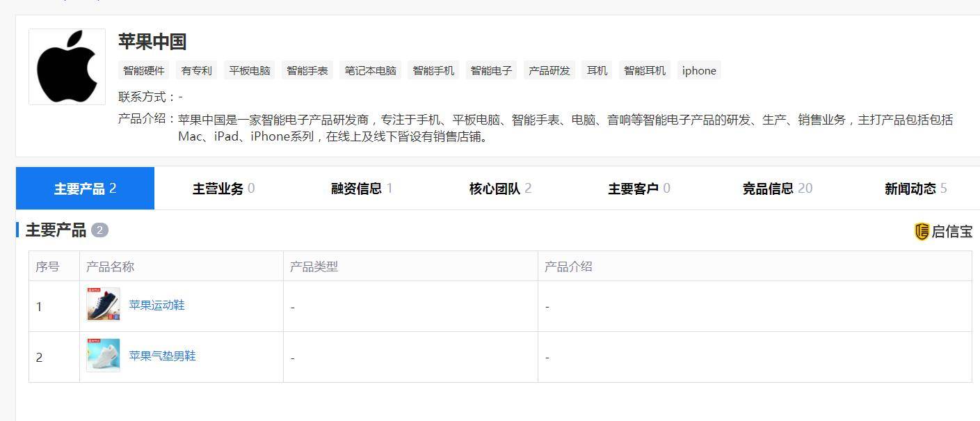Viewport: 980px width, 421px height.
Task: Open the 融资信息 tab
Action: pyautogui.click(x=362, y=189)
